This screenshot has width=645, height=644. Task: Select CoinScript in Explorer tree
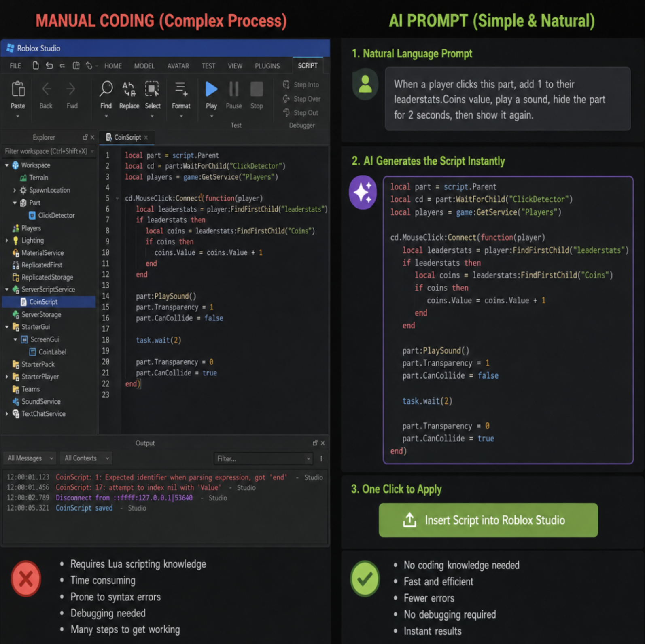pyautogui.click(x=49, y=302)
